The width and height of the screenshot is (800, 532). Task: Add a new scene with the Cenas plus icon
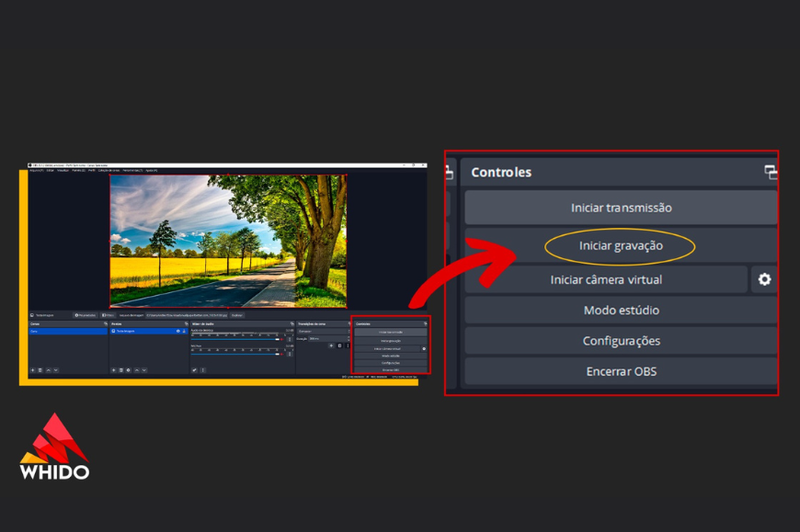(33, 370)
